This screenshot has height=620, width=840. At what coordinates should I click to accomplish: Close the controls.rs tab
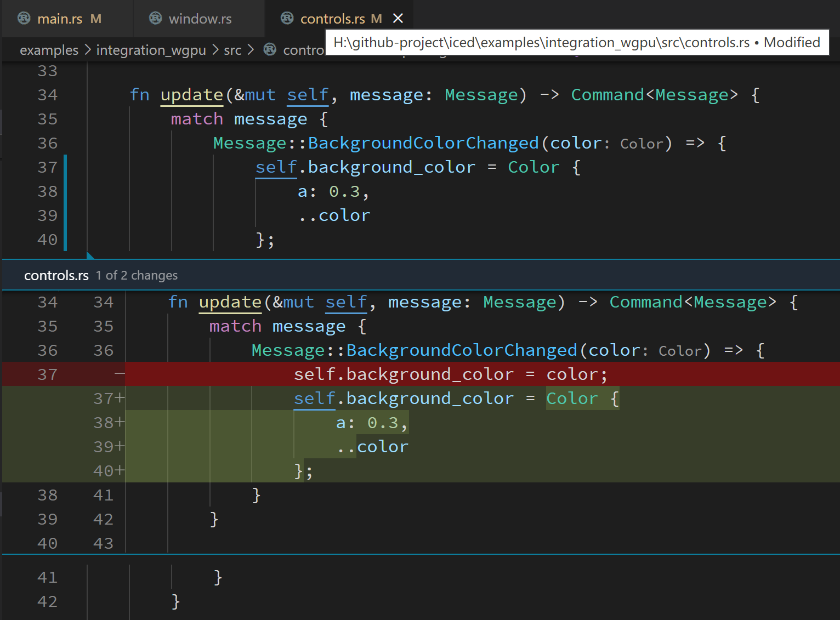[x=398, y=18]
